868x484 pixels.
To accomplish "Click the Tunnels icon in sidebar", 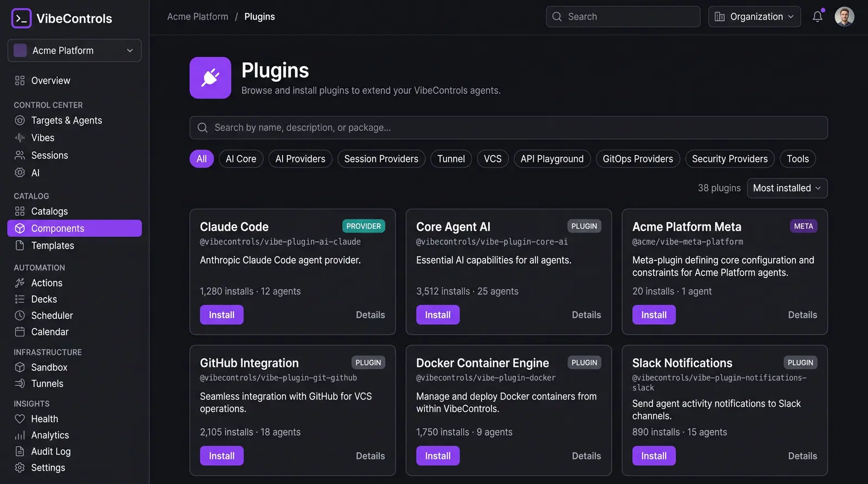I will 20,384.
